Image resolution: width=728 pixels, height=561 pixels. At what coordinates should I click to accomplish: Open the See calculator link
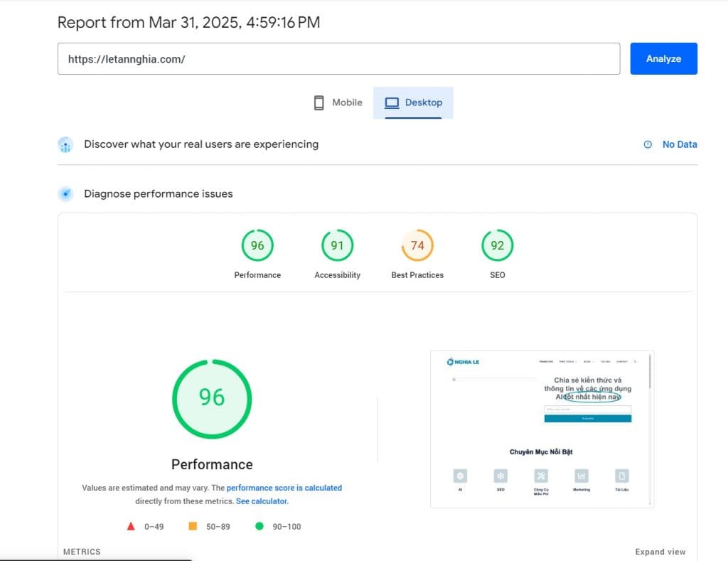click(x=262, y=501)
